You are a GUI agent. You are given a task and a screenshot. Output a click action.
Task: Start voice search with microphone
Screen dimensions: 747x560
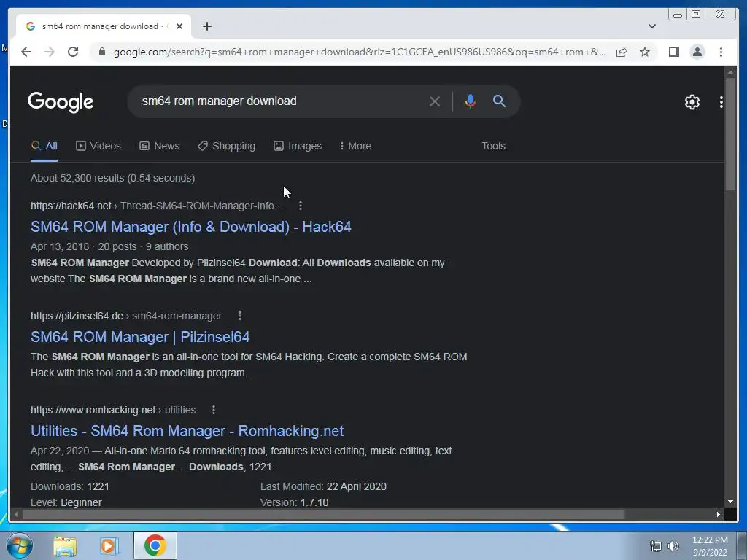(470, 101)
